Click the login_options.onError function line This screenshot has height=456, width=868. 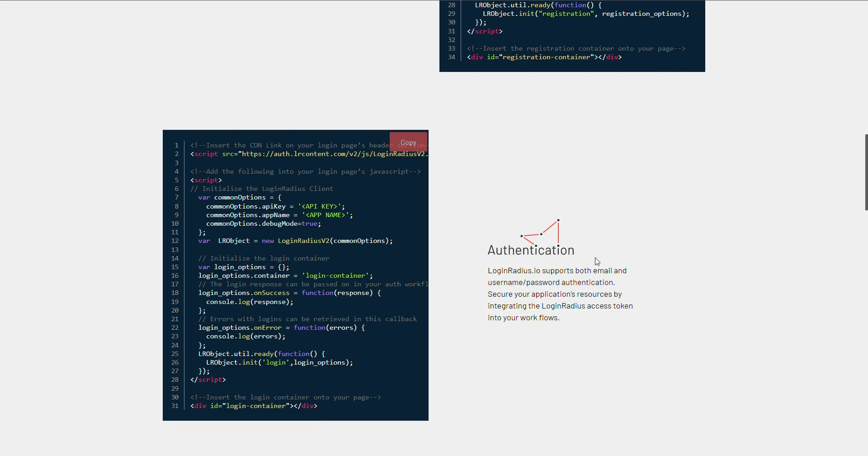pyautogui.click(x=281, y=328)
